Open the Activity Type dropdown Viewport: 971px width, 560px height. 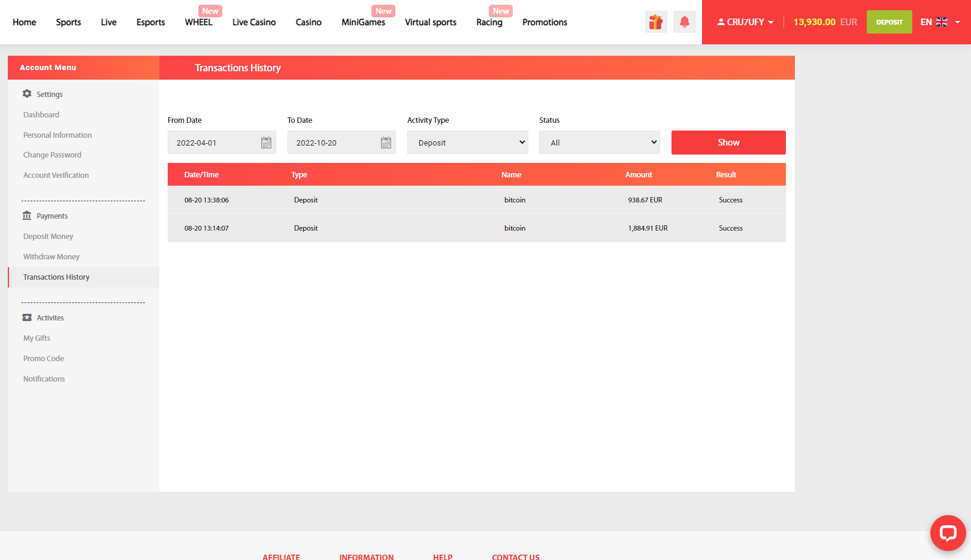[468, 143]
